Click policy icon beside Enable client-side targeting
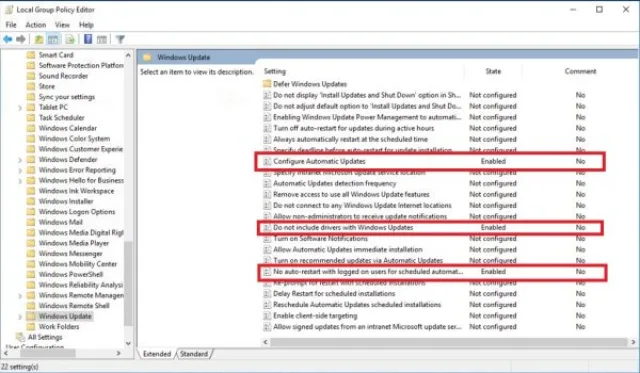 coord(267,315)
